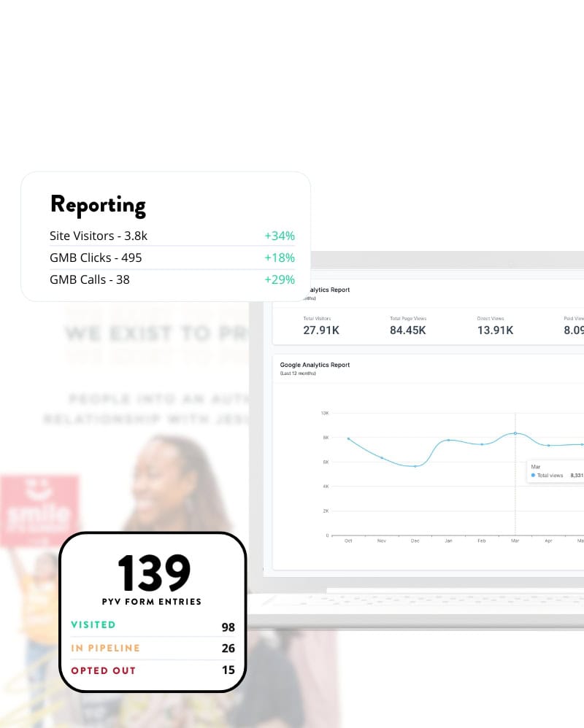Open the Reporting panel header

[x=98, y=205]
